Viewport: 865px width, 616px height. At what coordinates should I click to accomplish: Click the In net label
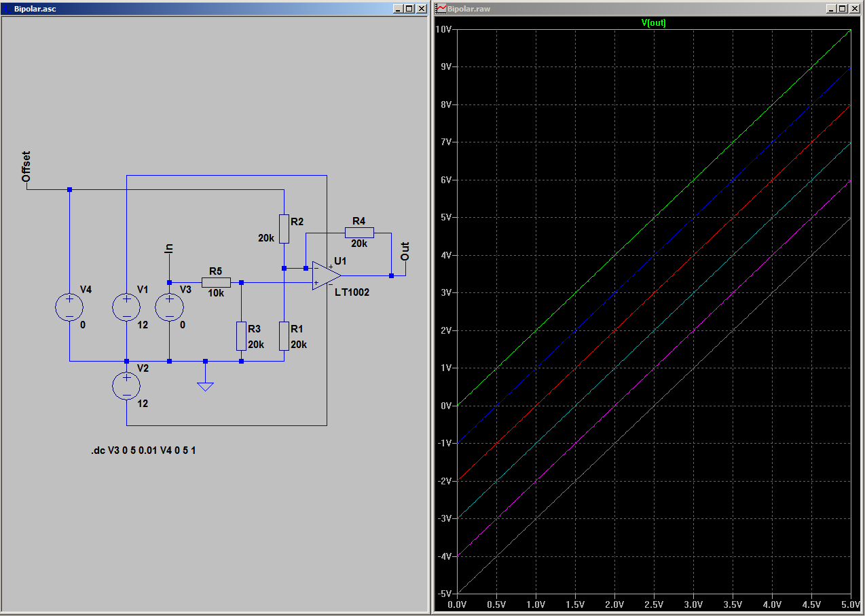(x=169, y=248)
